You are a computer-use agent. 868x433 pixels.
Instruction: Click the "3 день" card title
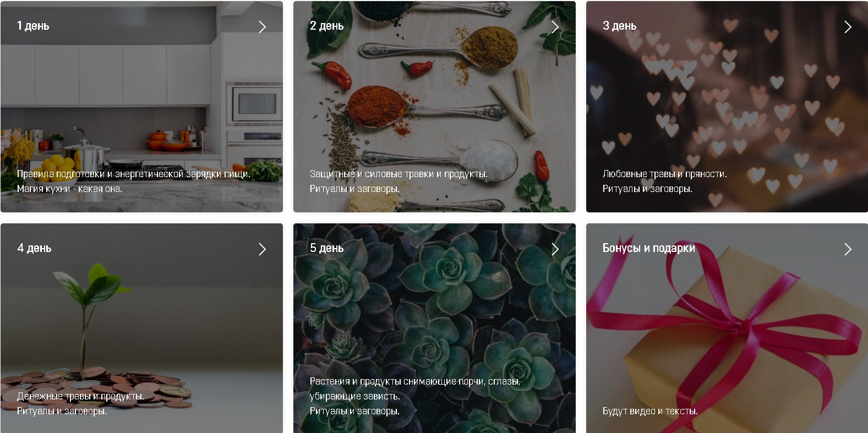(619, 26)
